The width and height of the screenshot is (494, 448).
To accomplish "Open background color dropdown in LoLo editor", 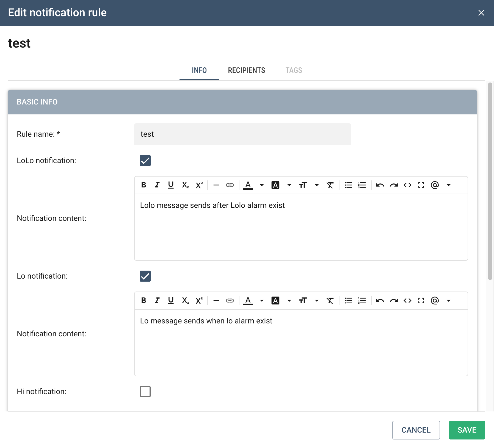I will [x=289, y=185].
